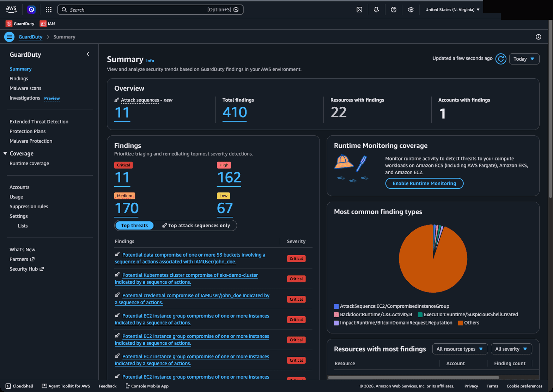The width and height of the screenshot is (553, 392).
Task: Open Findings in the sidebar
Action: click(x=19, y=79)
